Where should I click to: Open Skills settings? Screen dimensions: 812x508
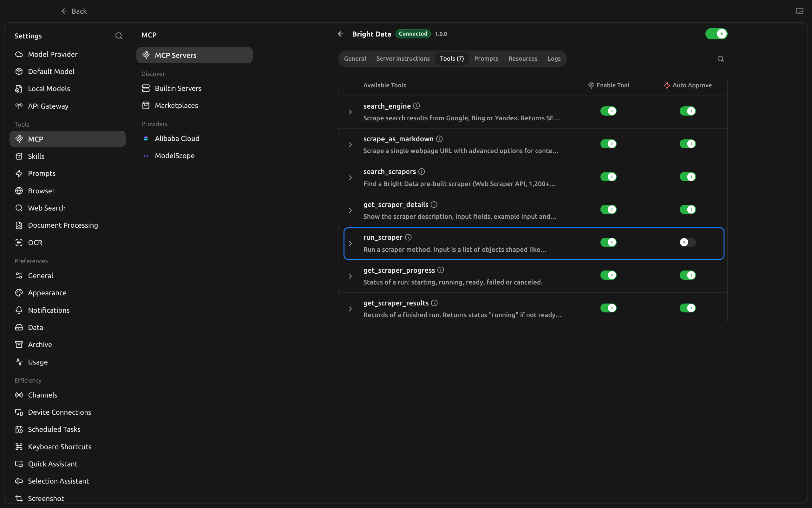coord(68,156)
